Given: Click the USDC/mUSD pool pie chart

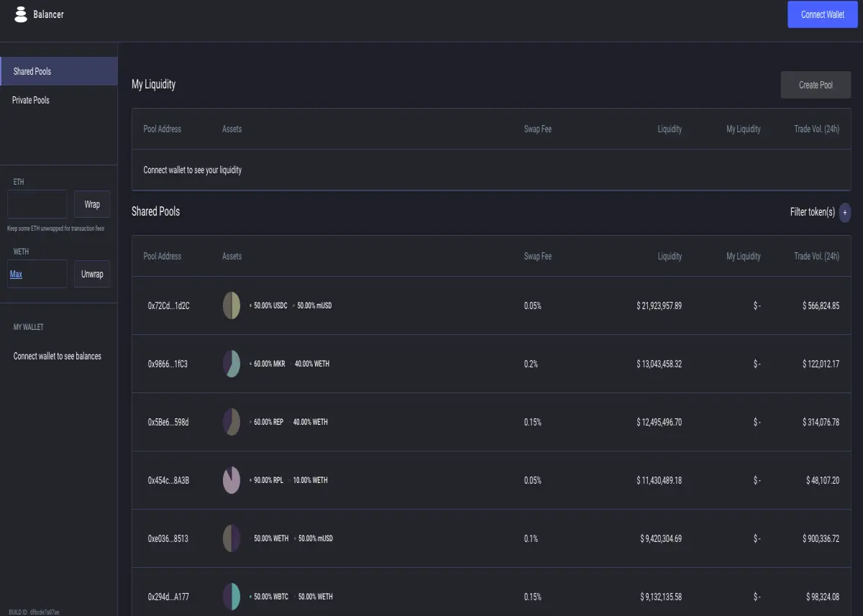Looking at the screenshot, I should coord(232,305).
